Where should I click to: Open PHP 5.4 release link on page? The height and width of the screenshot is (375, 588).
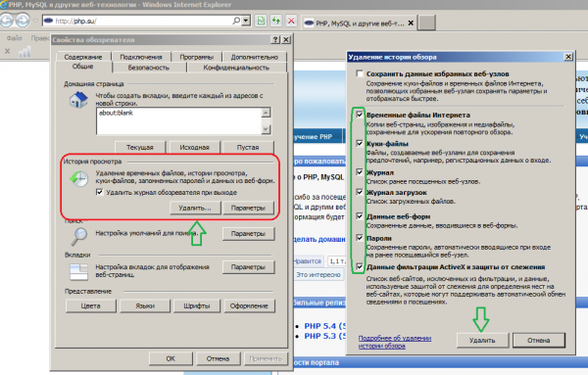[325, 326]
